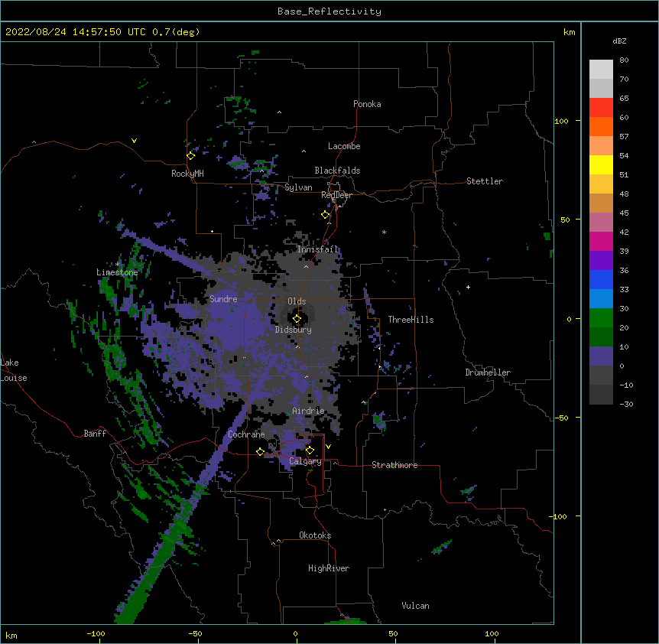Click the Vulcan label
659x644 pixels.
point(415,606)
